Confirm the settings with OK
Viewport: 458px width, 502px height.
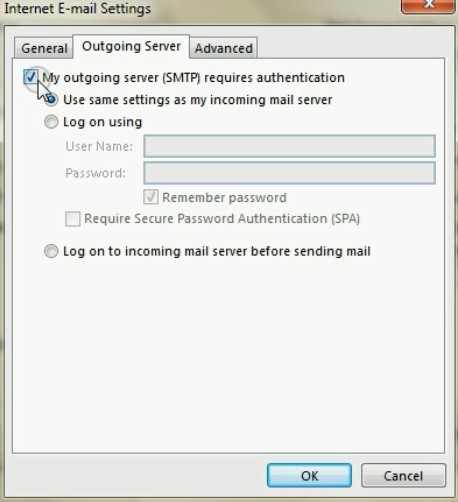pos(309,476)
